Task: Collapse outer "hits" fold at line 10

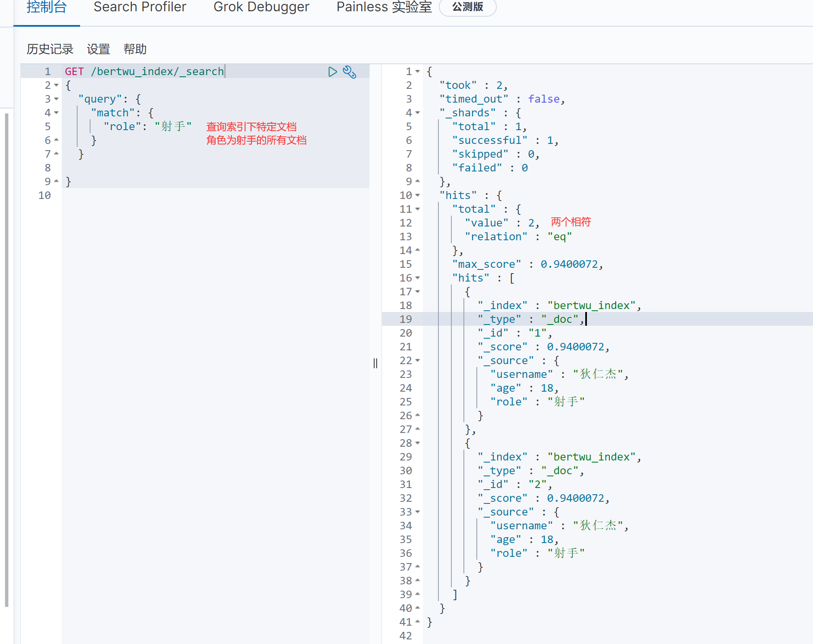Action: (418, 196)
